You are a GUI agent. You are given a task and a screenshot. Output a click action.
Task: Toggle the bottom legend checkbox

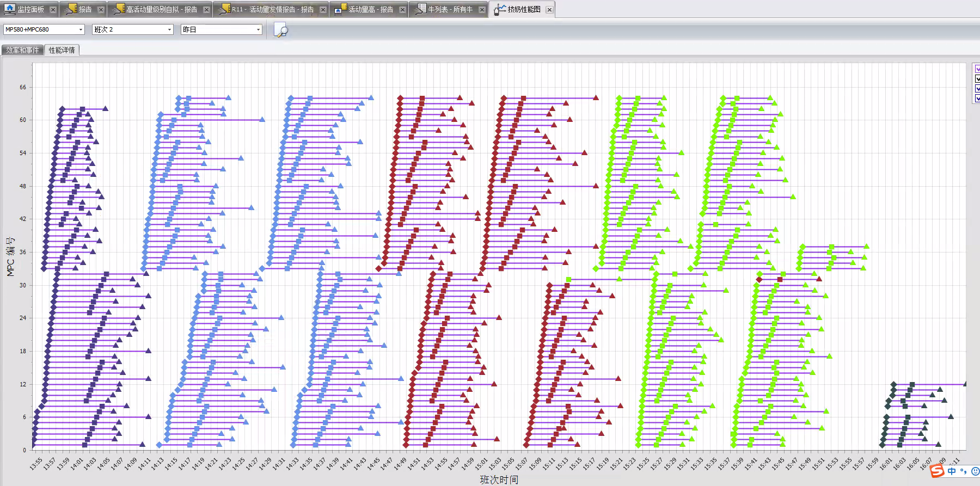tap(978, 99)
